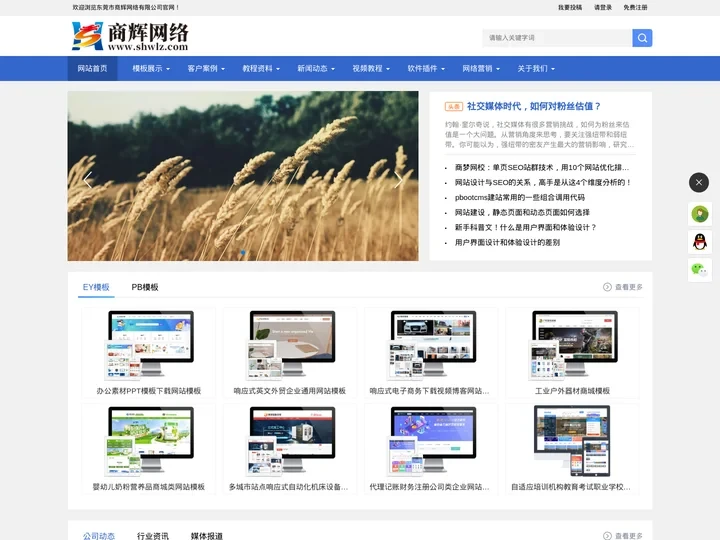Click the welcome text 欢迎浏览东莞市商辉网络有限公司官网

pos(126,7)
